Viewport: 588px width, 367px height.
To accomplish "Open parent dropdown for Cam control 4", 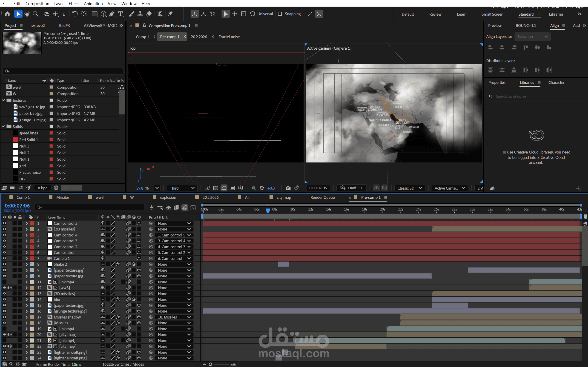I will [x=174, y=235].
